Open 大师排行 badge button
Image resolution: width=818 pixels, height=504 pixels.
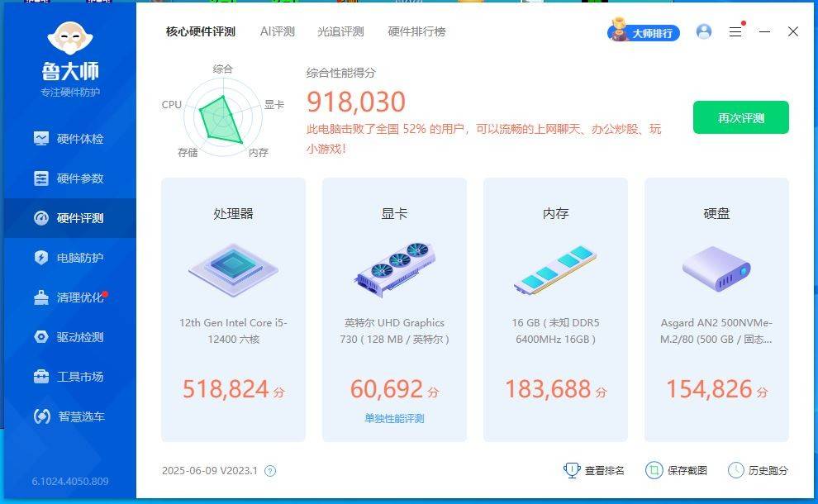click(x=644, y=31)
